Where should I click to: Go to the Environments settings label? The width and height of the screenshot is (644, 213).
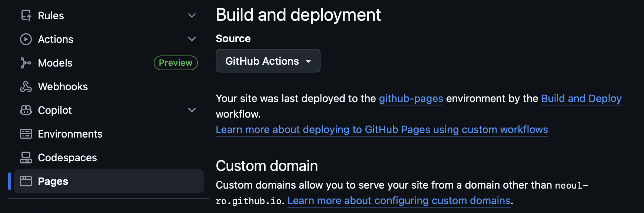click(70, 134)
